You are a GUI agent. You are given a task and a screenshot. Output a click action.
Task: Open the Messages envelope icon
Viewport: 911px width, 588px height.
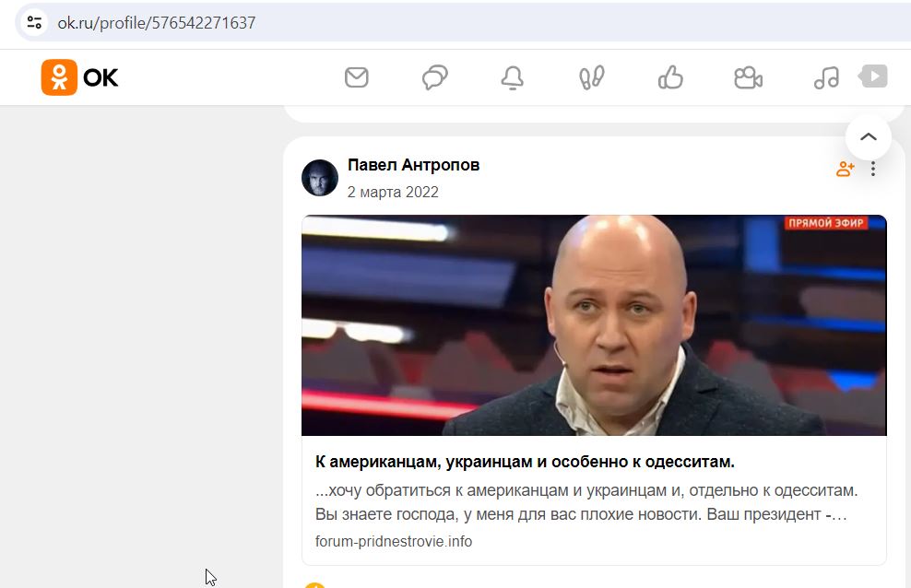point(356,77)
